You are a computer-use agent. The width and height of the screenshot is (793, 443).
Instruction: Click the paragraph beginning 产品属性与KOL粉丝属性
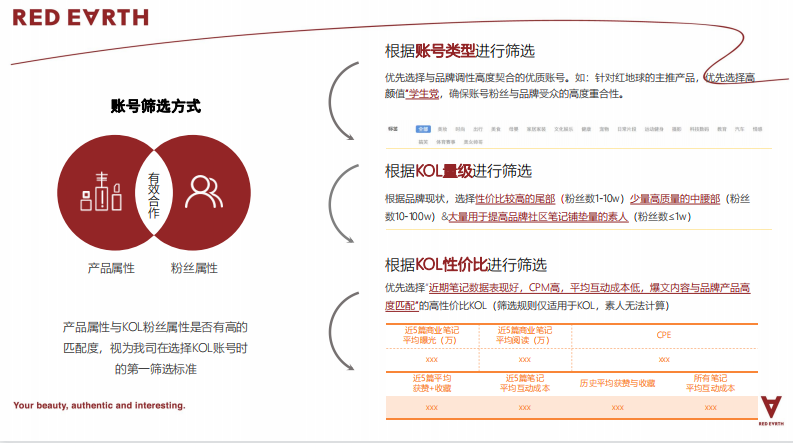(155, 348)
